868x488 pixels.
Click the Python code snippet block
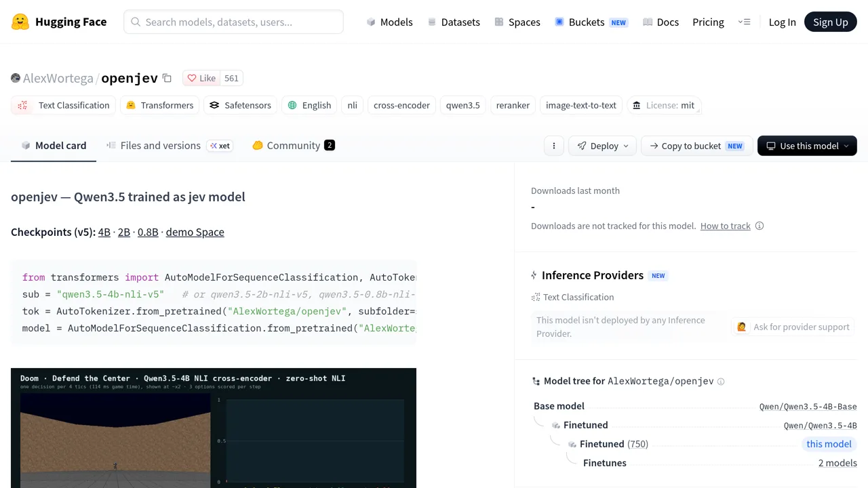(214, 302)
